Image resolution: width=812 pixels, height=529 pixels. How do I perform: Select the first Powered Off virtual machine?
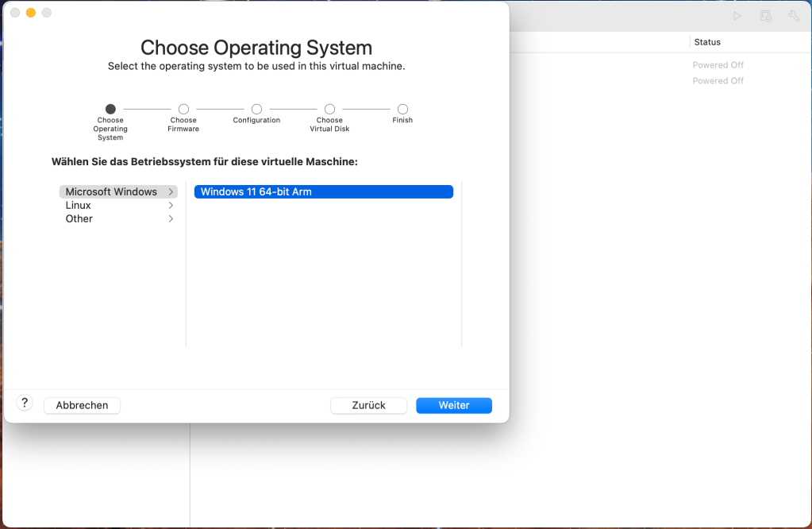pyautogui.click(x=718, y=64)
